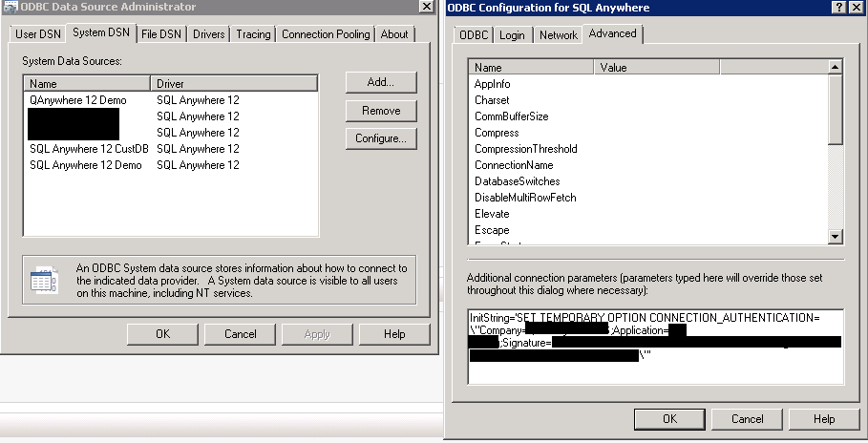Close the ODBC Configuration for SQL Anywhere dialog
The height and width of the screenshot is (443, 868).
[x=856, y=8]
